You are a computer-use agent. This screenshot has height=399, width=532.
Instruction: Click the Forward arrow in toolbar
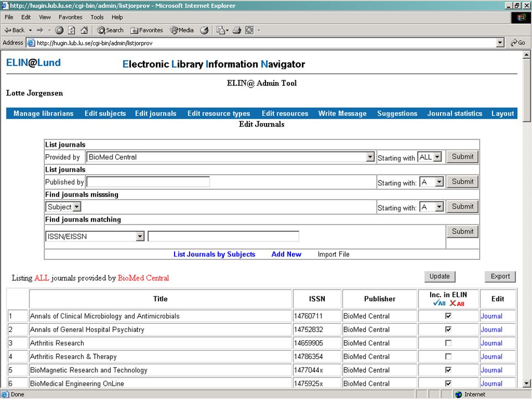[x=40, y=30]
